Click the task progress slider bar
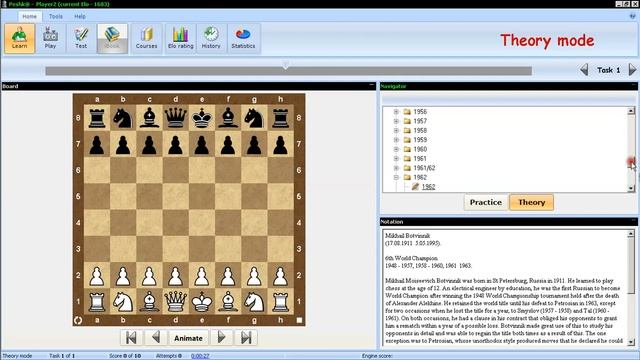This screenshot has height=360, width=640. click(288, 71)
